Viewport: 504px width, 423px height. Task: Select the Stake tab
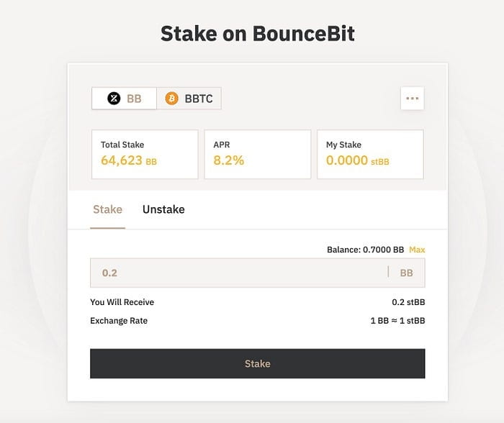[107, 209]
